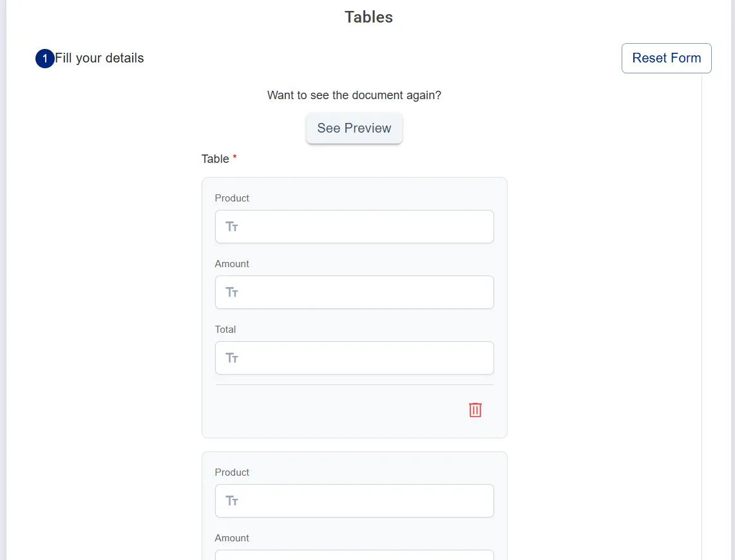Click text icon in first Amount field
Viewport: 735px width, 560px height.
click(x=232, y=292)
